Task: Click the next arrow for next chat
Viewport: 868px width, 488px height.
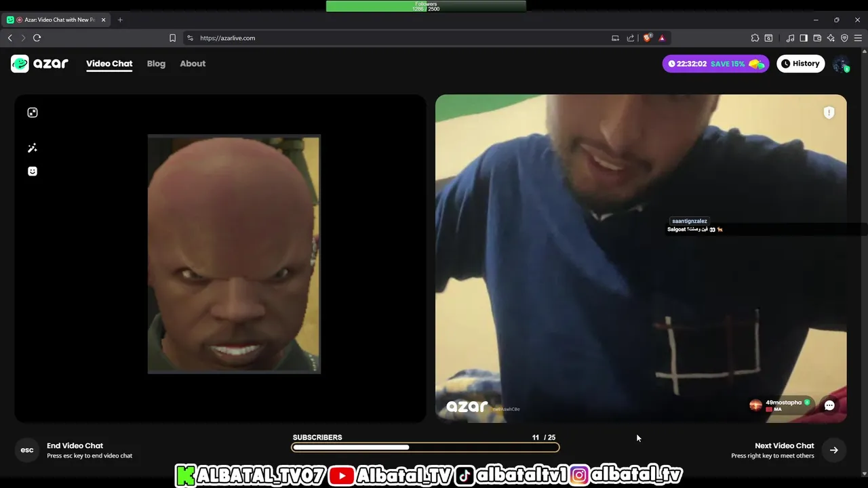Action: coord(834,450)
